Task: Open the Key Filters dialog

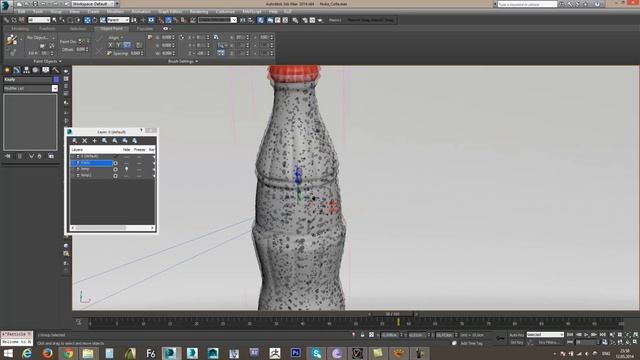Action: click(549, 342)
